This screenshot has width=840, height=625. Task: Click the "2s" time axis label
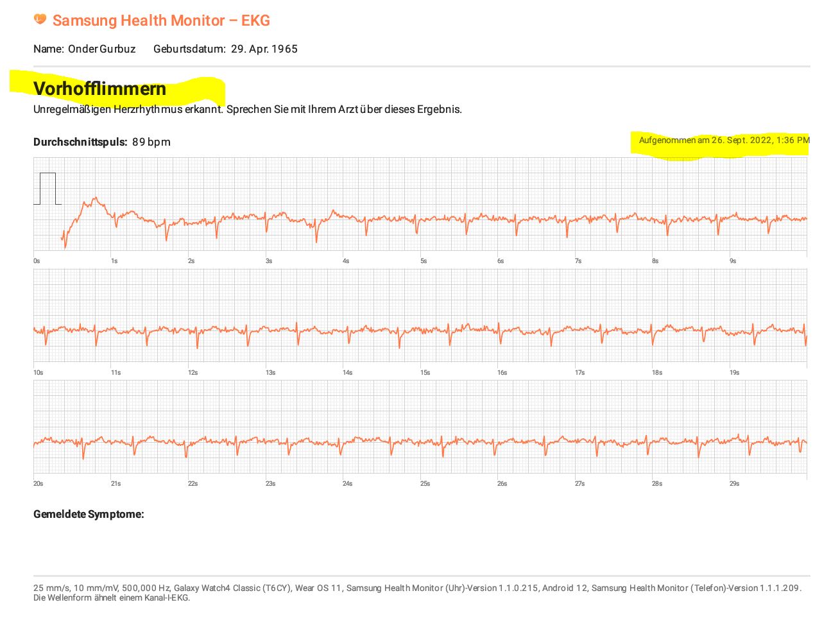point(191,261)
